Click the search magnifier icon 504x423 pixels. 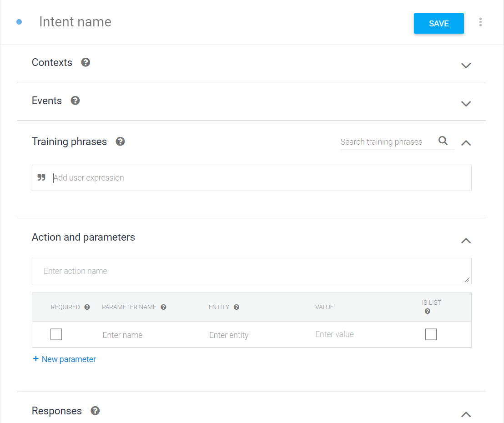[443, 141]
